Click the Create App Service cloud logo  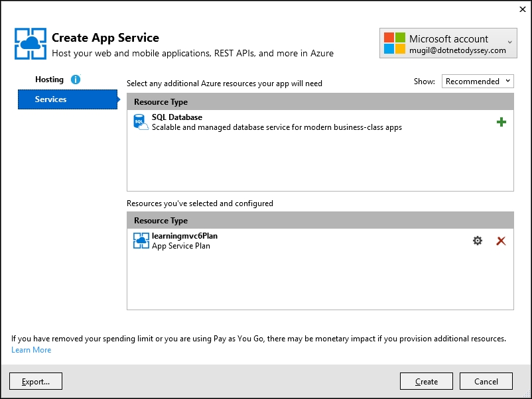coord(31,44)
